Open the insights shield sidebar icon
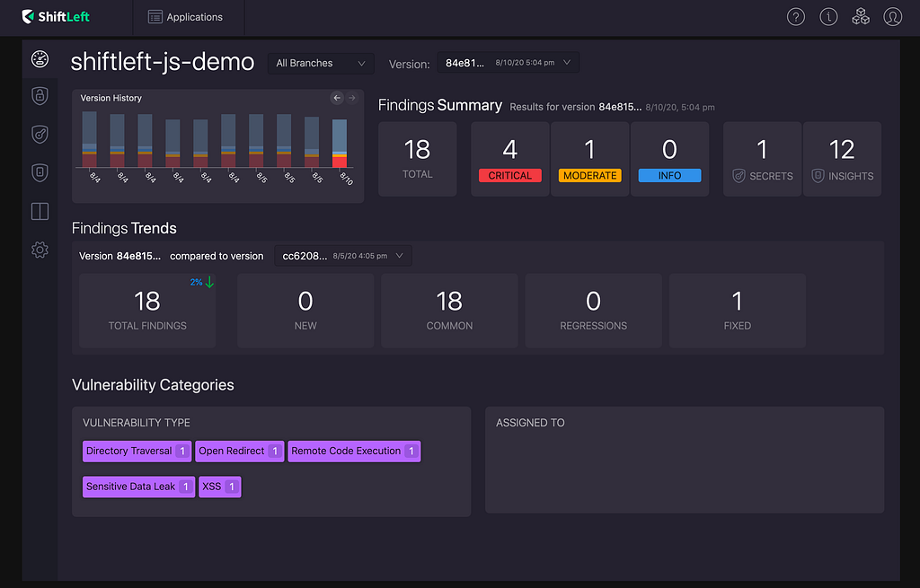The image size is (920, 588). (x=40, y=172)
